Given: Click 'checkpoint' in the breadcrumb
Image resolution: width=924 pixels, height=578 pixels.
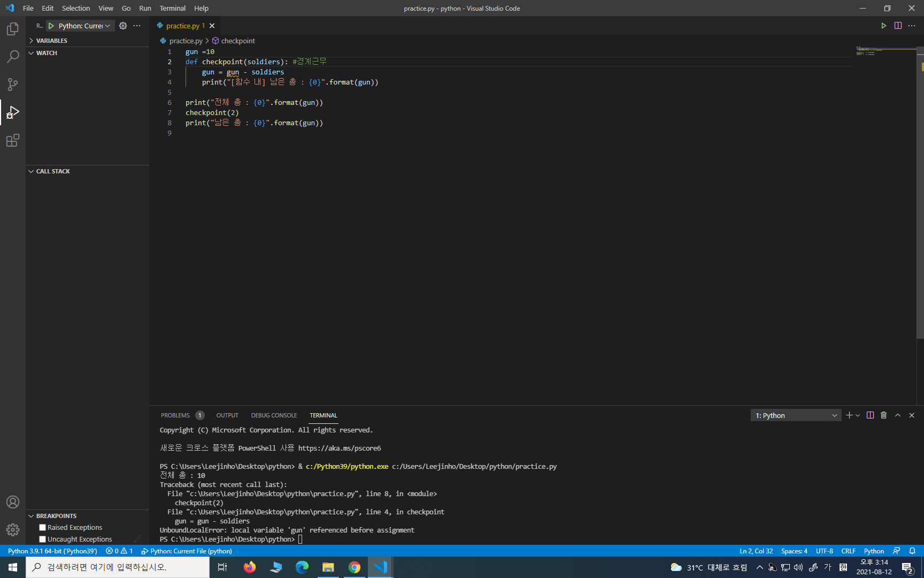Looking at the screenshot, I should click(238, 41).
